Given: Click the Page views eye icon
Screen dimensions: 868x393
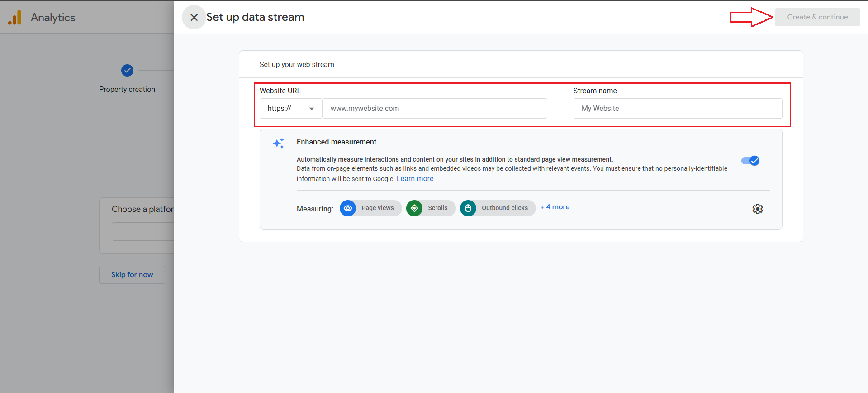Looking at the screenshot, I should 348,208.
